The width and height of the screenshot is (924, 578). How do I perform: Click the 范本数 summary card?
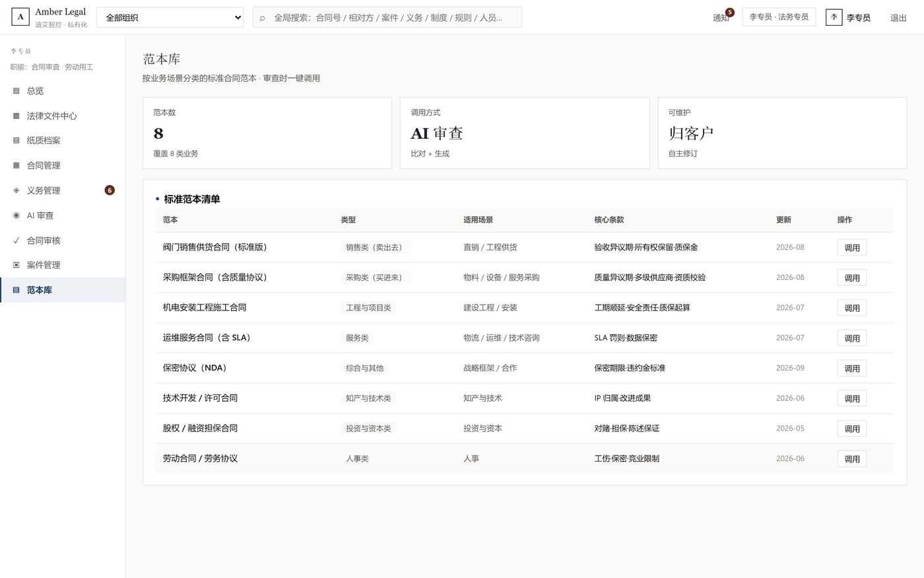point(267,133)
